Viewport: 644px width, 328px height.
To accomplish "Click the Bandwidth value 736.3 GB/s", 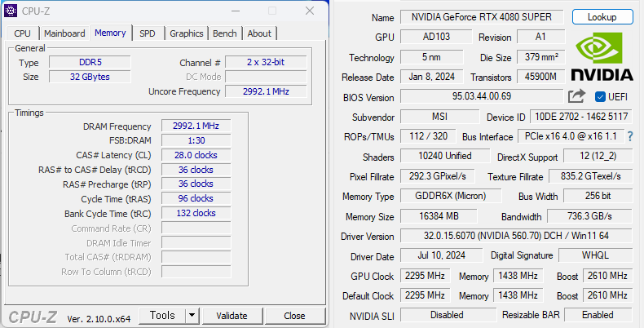I will click(589, 215).
